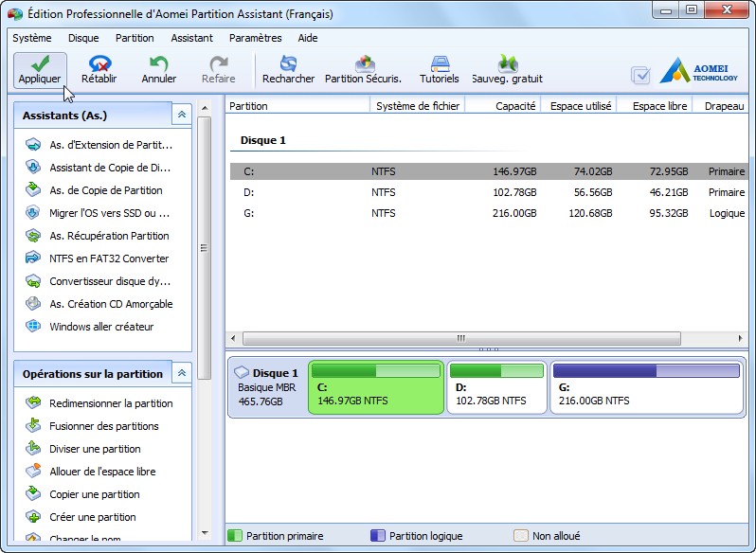Image resolution: width=756 pixels, height=553 pixels.
Task: Select Fusionner des partitions operation
Action: (93, 426)
